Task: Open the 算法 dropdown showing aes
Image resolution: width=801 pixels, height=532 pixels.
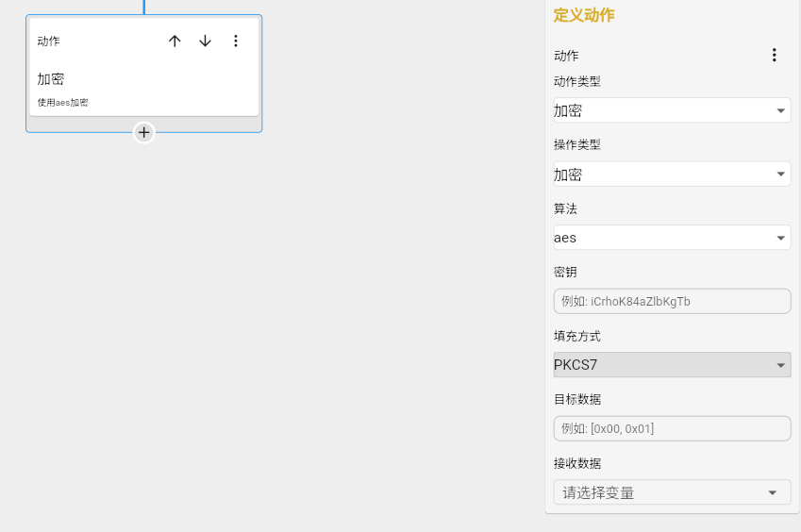Action: click(672, 238)
